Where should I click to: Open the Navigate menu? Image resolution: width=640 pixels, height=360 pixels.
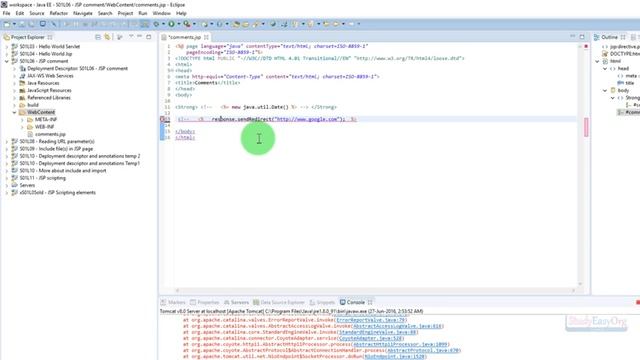point(82,13)
